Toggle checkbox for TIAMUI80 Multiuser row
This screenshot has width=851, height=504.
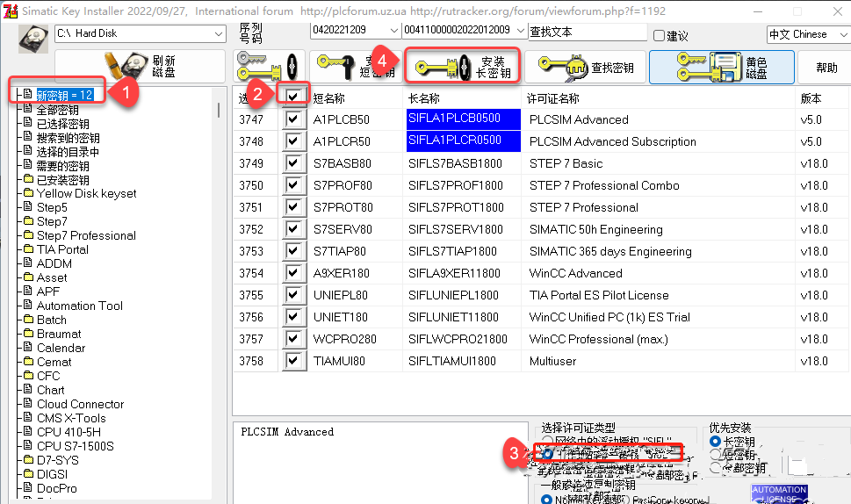point(293,360)
